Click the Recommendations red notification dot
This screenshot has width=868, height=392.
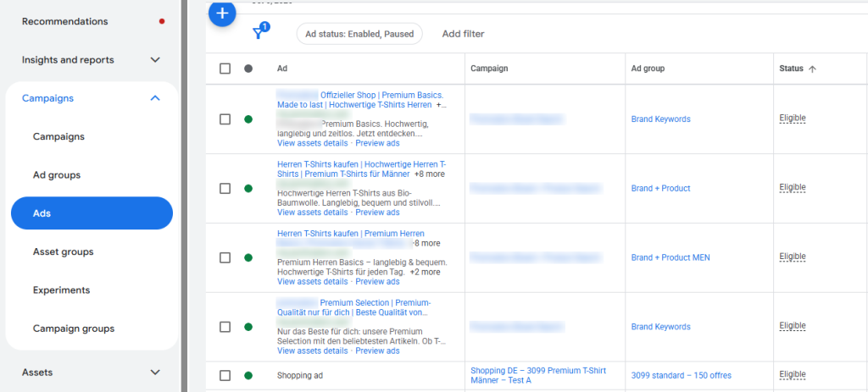[x=162, y=21]
